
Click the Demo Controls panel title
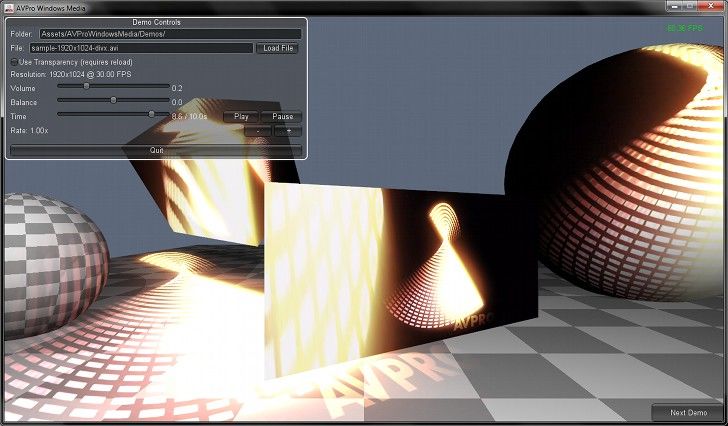pos(156,22)
